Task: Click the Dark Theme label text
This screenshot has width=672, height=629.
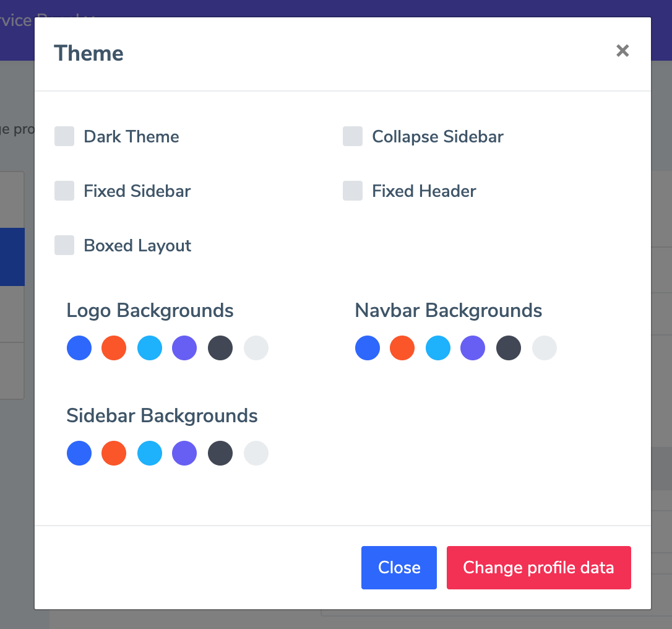Action: point(132,137)
